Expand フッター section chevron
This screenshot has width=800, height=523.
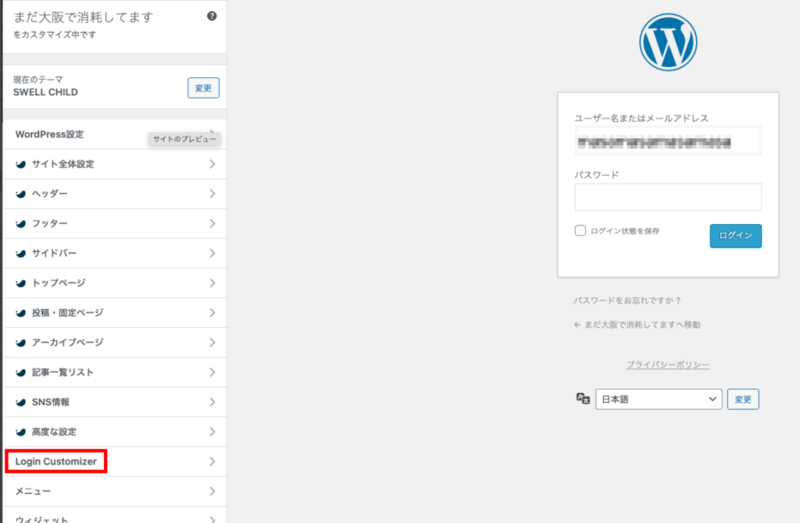pyautogui.click(x=212, y=223)
